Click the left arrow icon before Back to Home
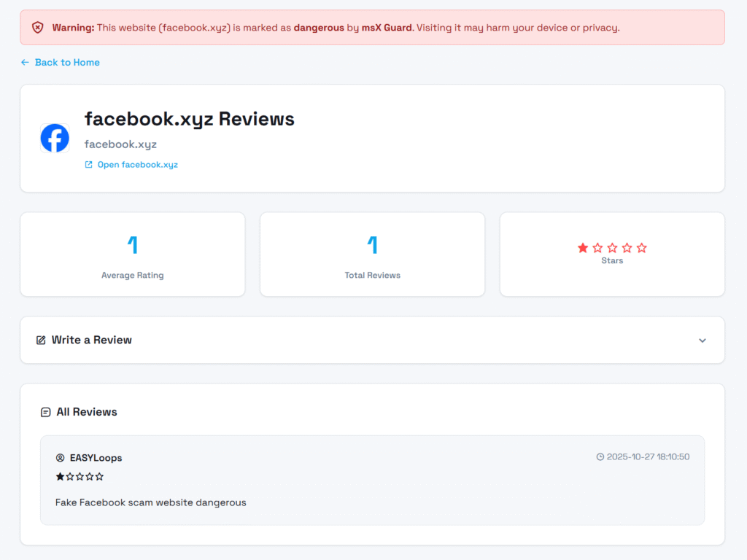 click(x=25, y=63)
